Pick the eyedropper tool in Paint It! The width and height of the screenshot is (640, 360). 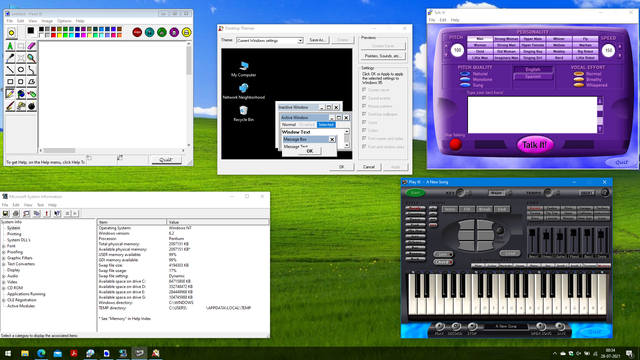pyautogui.click(x=10, y=58)
